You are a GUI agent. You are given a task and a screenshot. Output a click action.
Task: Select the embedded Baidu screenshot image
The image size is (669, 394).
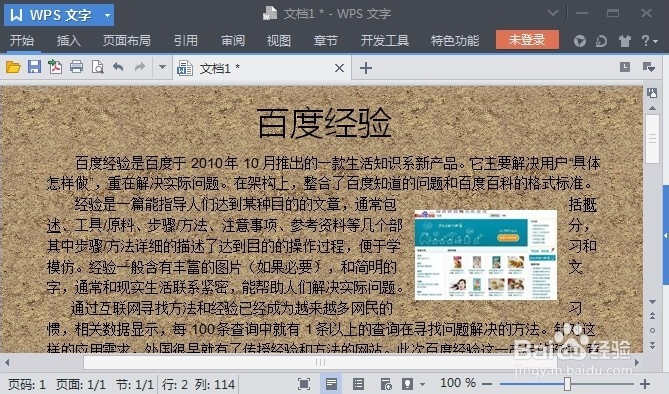(486, 255)
